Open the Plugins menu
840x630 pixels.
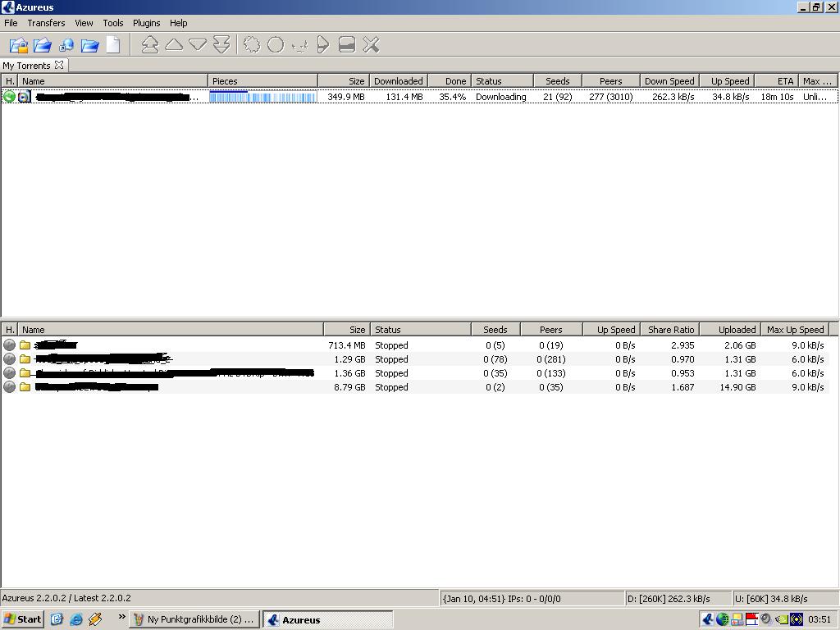pyautogui.click(x=146, y=23)
